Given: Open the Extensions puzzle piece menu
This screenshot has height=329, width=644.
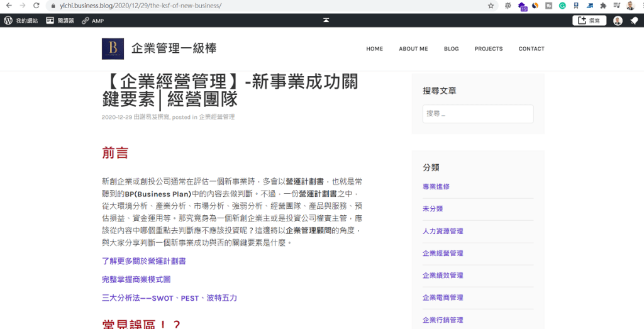Looking at the screenshot, I should click(603, 6).
